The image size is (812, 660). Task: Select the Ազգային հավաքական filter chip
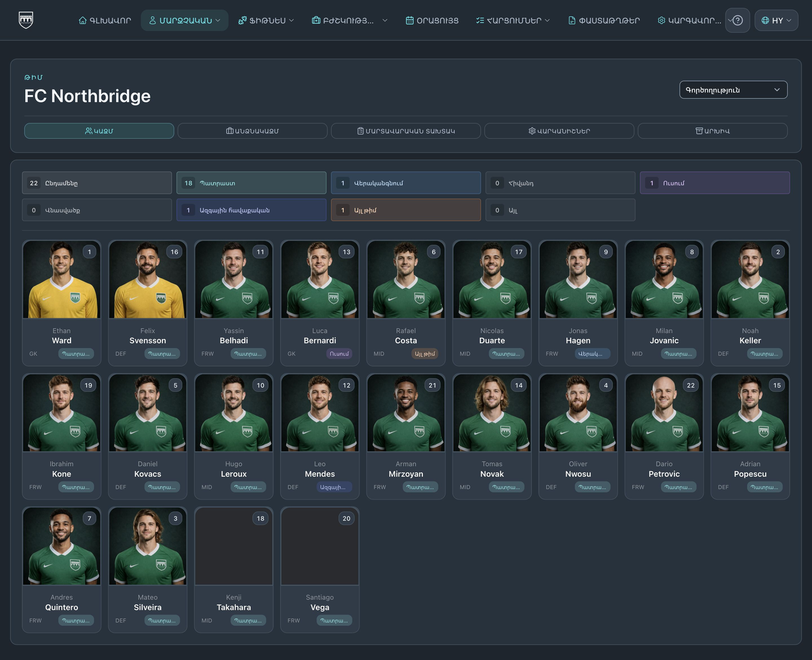[251, 210]
